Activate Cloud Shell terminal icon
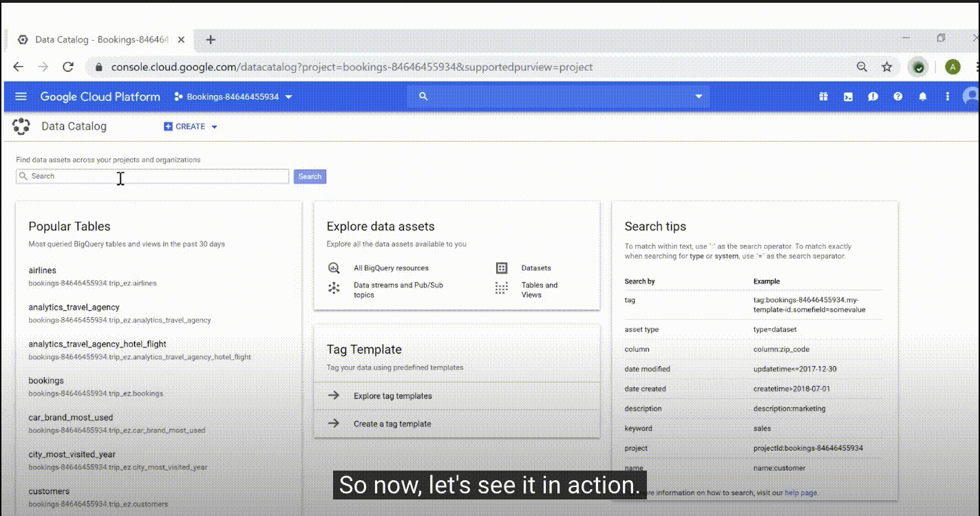 point(849,97)
